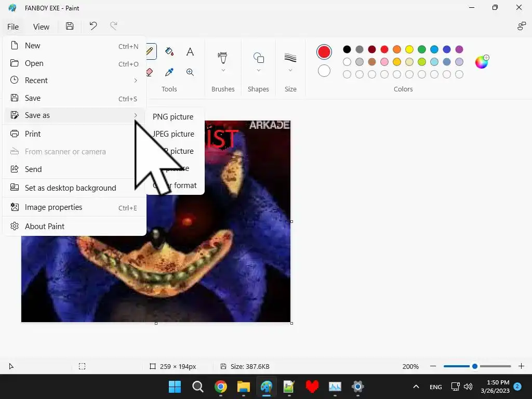Zoom out with the minus button

pos(433,366)
